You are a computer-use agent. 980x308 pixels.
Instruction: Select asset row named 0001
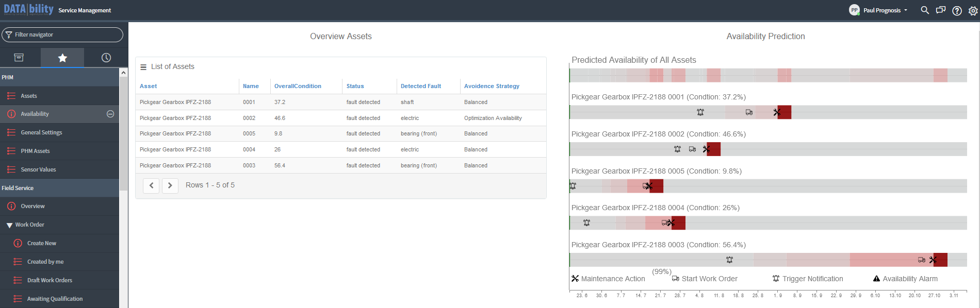point(341,102)
